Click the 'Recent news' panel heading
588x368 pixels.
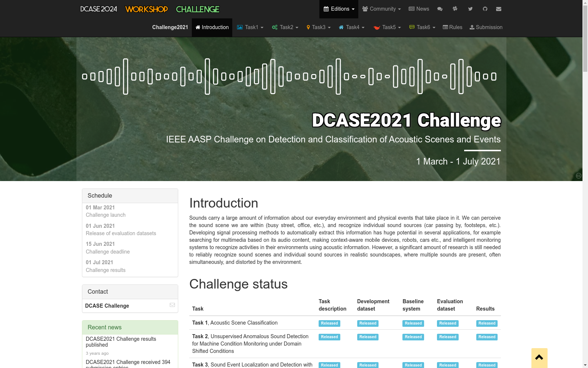click(x=130, y=328)
